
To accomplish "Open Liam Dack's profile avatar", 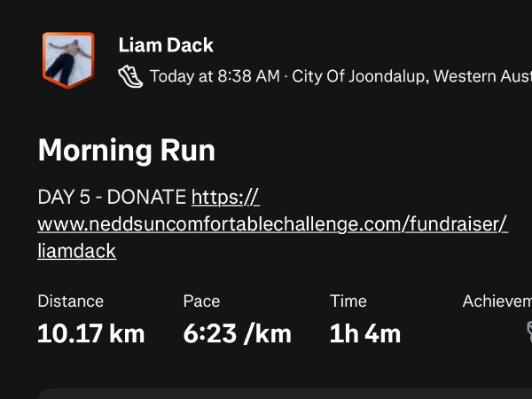I will 68,60.
